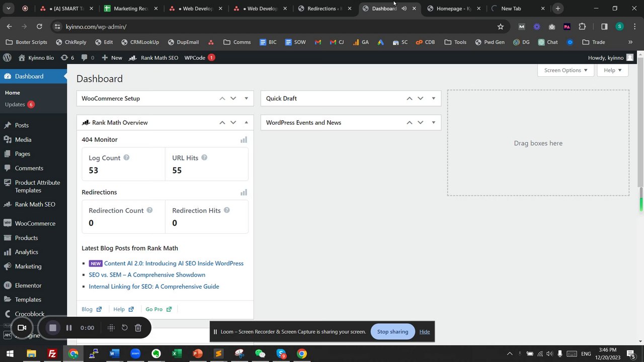Open 404 Monitor chart icon

[244, 140]
